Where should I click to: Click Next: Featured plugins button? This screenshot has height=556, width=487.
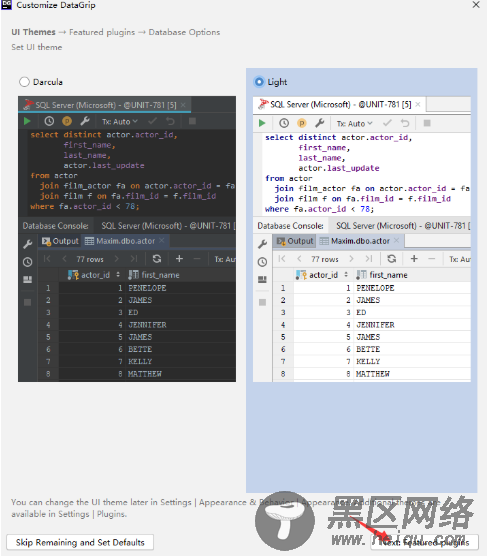[x=425, y=543]
